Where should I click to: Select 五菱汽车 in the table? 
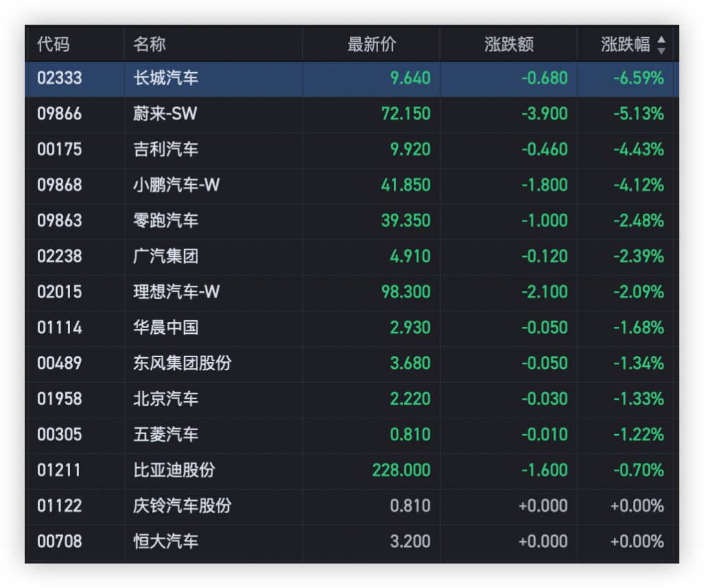pyautogui.click(x=166, y=436)
